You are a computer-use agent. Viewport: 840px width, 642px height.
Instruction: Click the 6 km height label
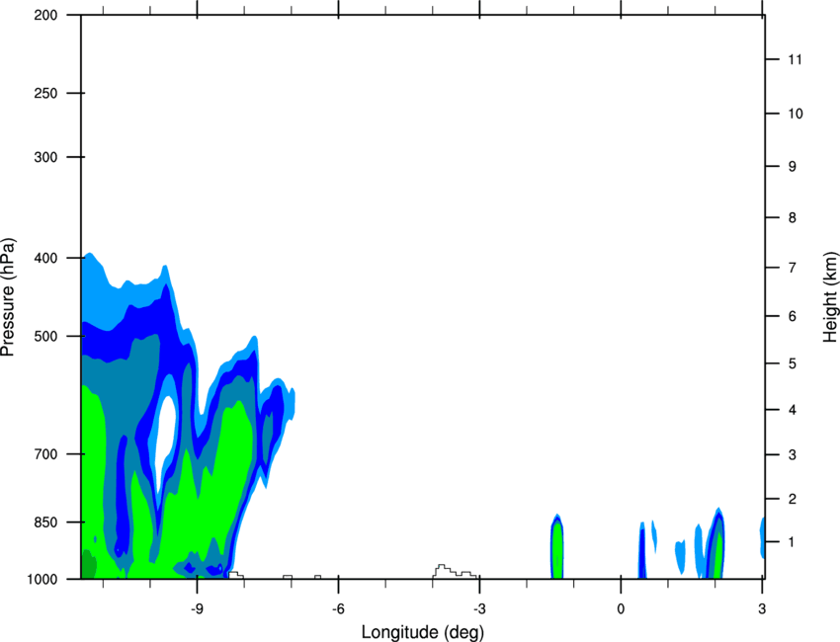(793, 316)
